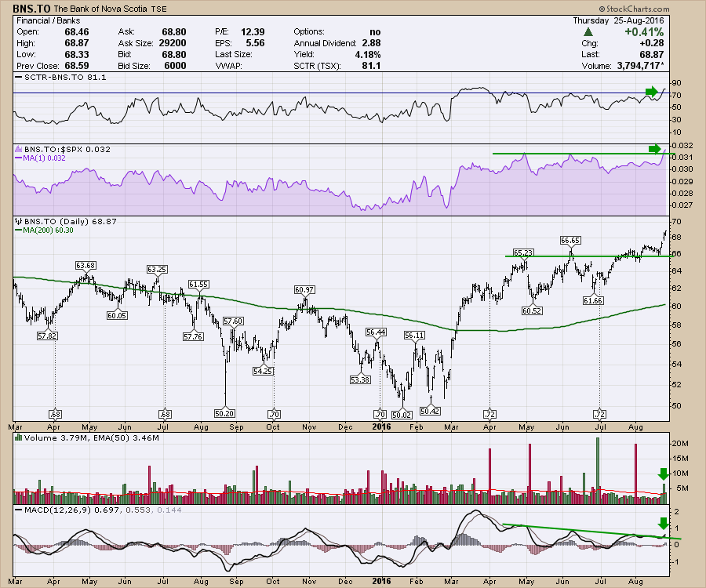This screenshot has height=588, width=706.
Task: Click the green up-triangle change indicator
Action: tap(588, 32)
